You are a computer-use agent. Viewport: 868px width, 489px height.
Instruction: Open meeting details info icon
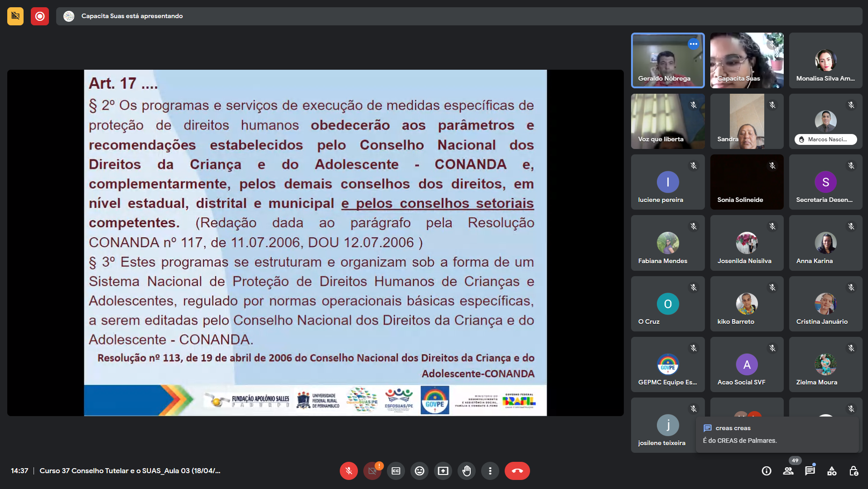click(767, 471)
